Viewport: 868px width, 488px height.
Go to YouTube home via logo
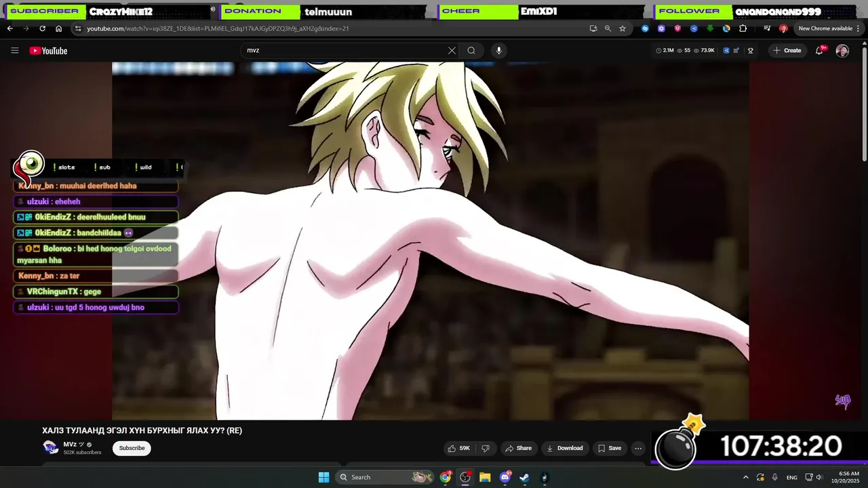click(x=48, y=51)
